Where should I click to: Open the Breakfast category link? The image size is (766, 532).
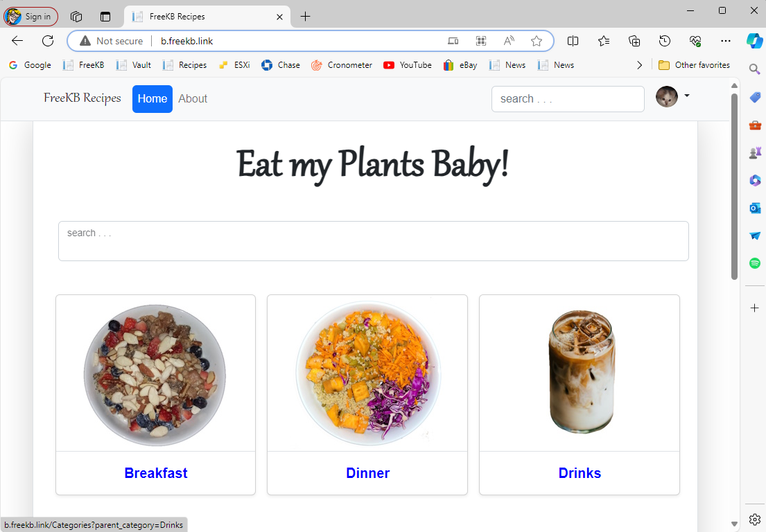pos(156,473)
